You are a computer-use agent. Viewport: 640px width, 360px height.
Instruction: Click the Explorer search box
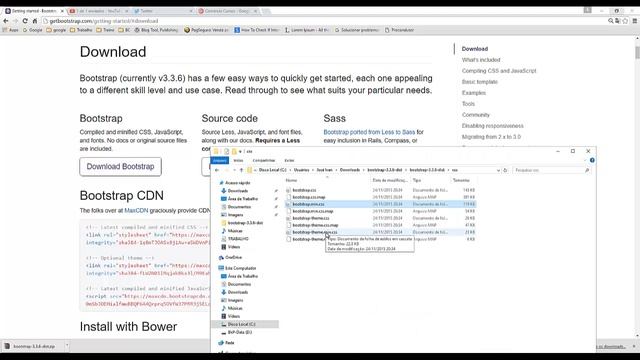point(551,170)
